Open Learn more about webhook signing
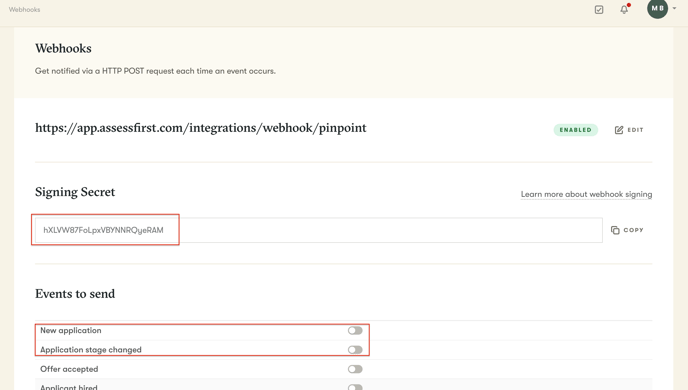 pyautogui.click(x=586, y=194)
